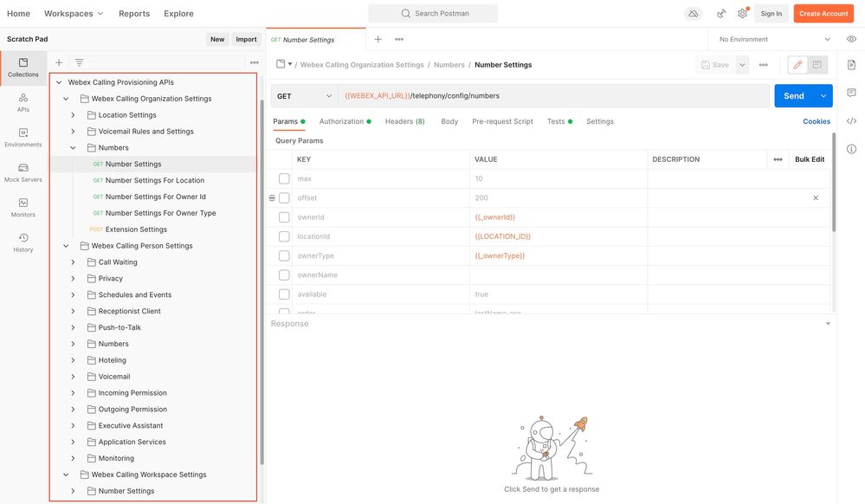The image size is (865, 504).
Task: Remove the offset parameter row
Action: click(816, 197)
